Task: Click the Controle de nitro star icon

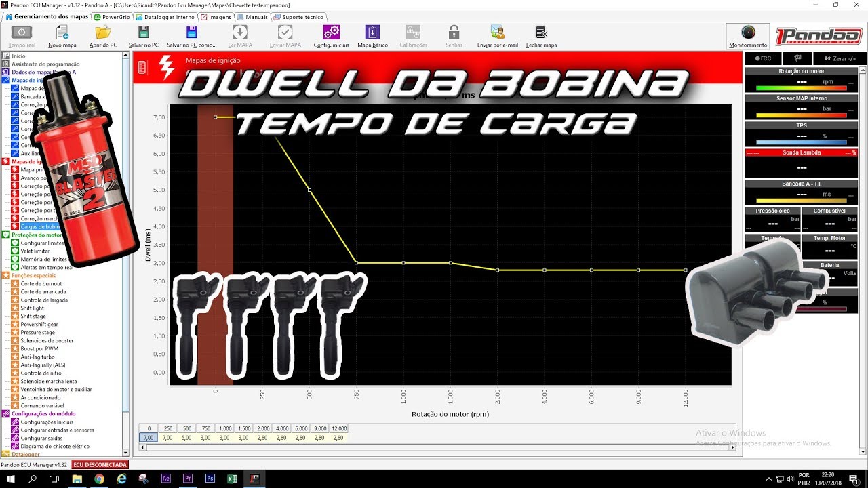Action: click(x=15, y=373)
